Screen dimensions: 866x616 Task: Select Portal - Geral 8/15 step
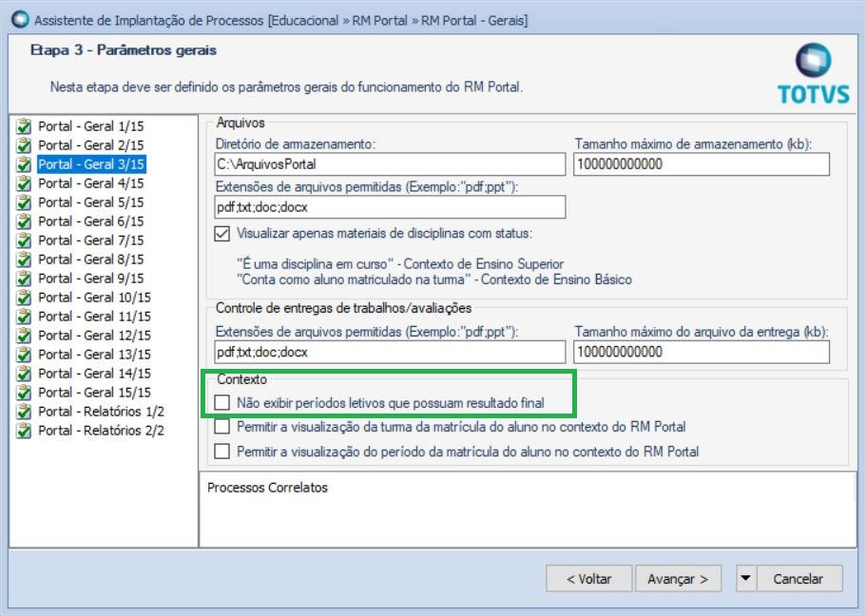tap(91, 260)
